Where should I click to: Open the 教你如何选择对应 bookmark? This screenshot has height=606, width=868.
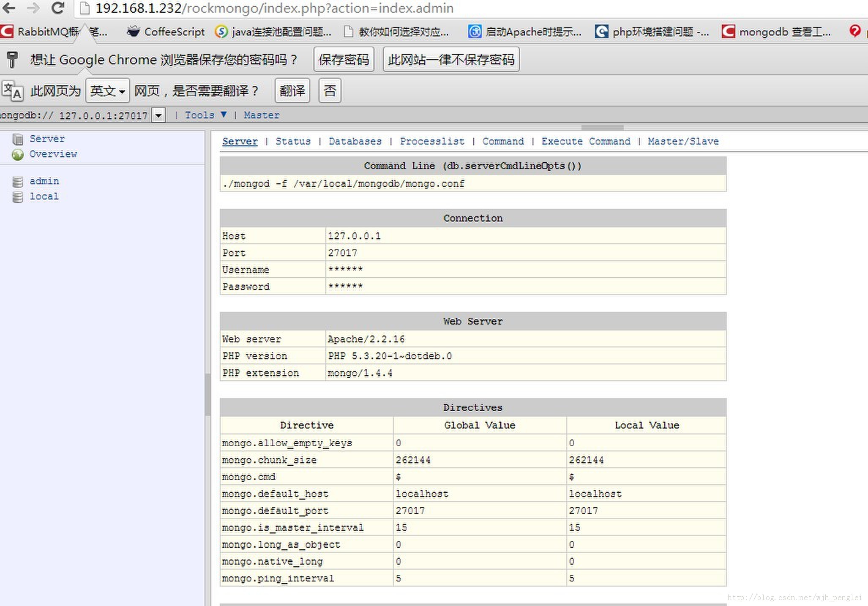pyautogui.click(x=396, y=32)
